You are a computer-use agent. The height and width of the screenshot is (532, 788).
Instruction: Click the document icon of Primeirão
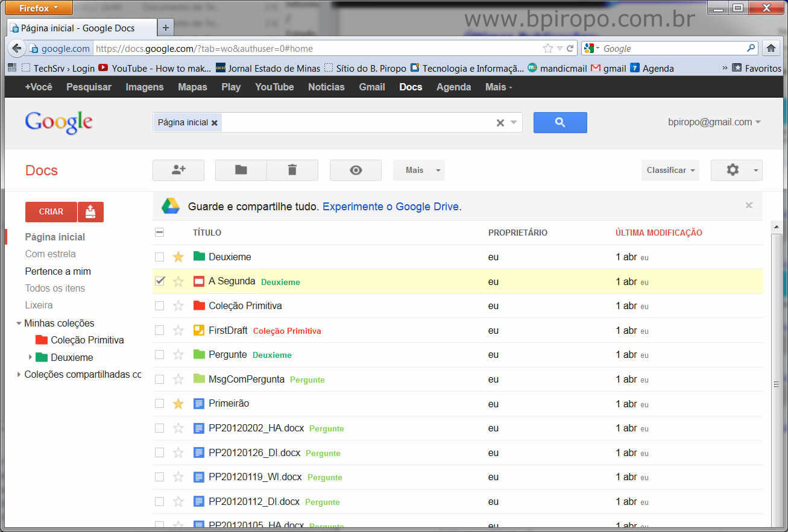[199, 404]
